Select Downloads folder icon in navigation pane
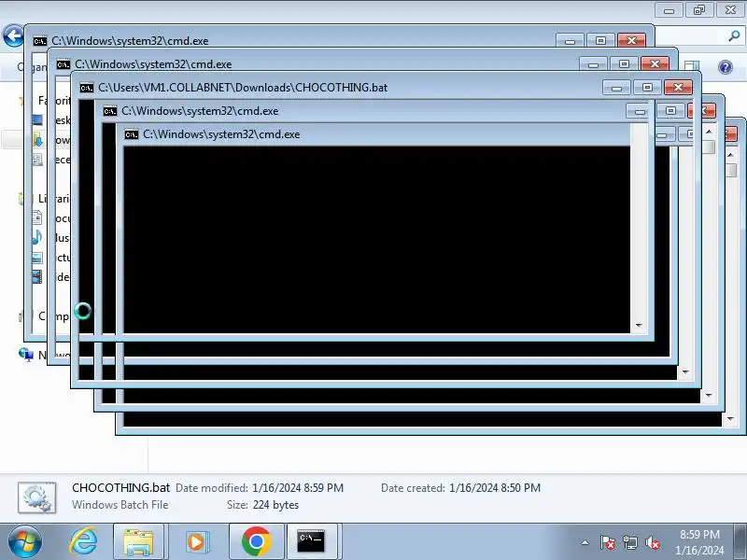747x560 pixels. 37,139
